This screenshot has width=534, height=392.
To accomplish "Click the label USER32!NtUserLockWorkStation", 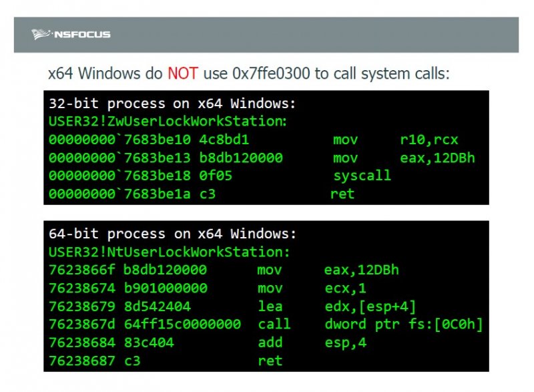I will [170, 252].
